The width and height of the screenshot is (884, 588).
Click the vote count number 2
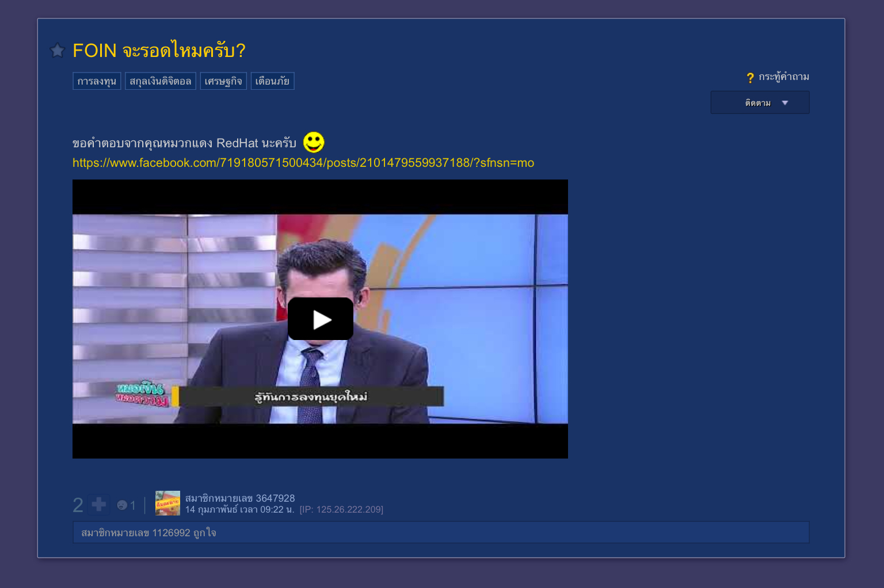click(78, 505)
